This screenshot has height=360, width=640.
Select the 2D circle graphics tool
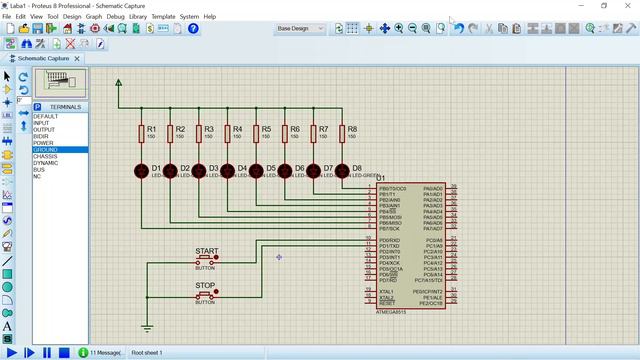(7, 287)
